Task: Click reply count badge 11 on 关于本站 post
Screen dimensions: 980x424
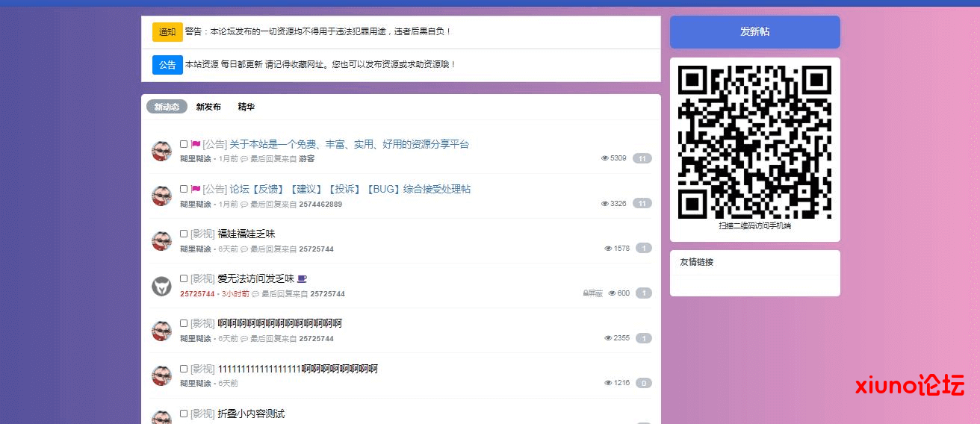Action: [642, 158]
